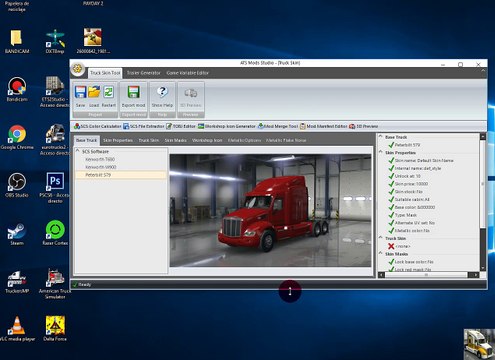Select the Skin Masks tab
This screenshot has width=495, height=360.
(176, 140)
